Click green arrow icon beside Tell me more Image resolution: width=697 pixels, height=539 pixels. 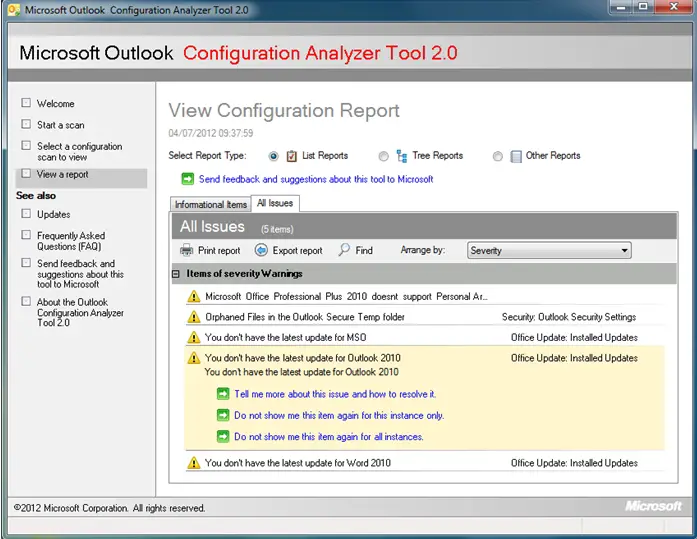[x=223, y=394]
